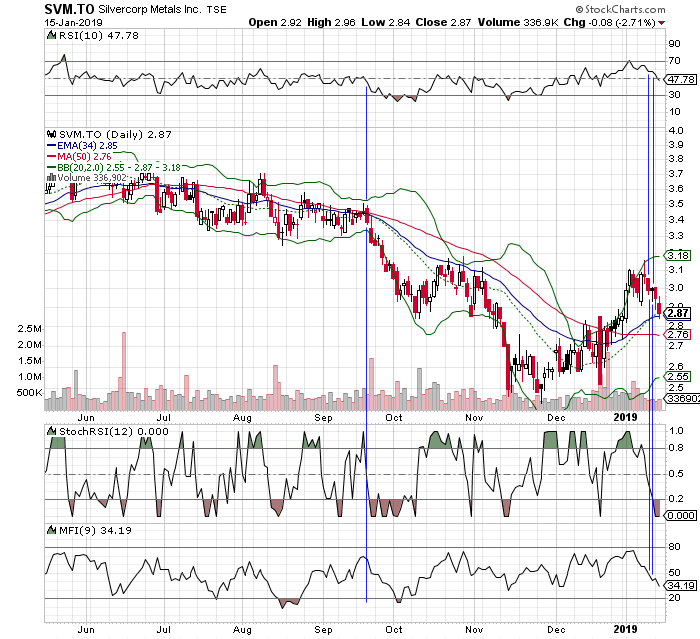
Task: Click the EMA(34) 2.85 legend entry
Action: pyautogui.click(x=88, y=146)
